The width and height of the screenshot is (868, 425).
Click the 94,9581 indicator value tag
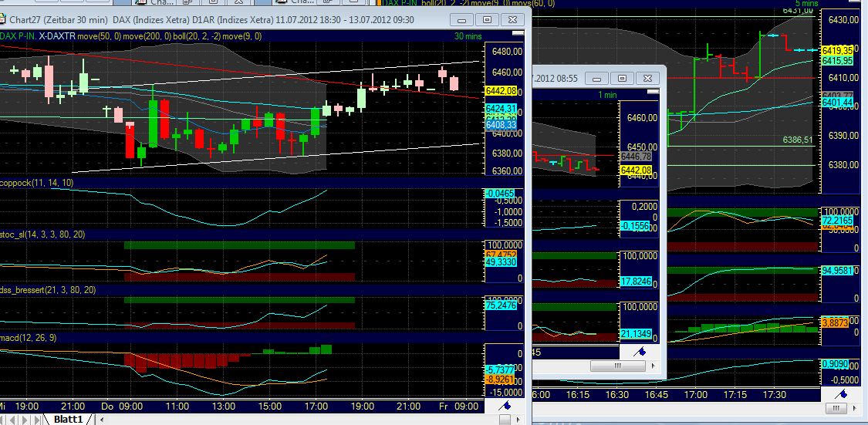click(x=837, y=271)
